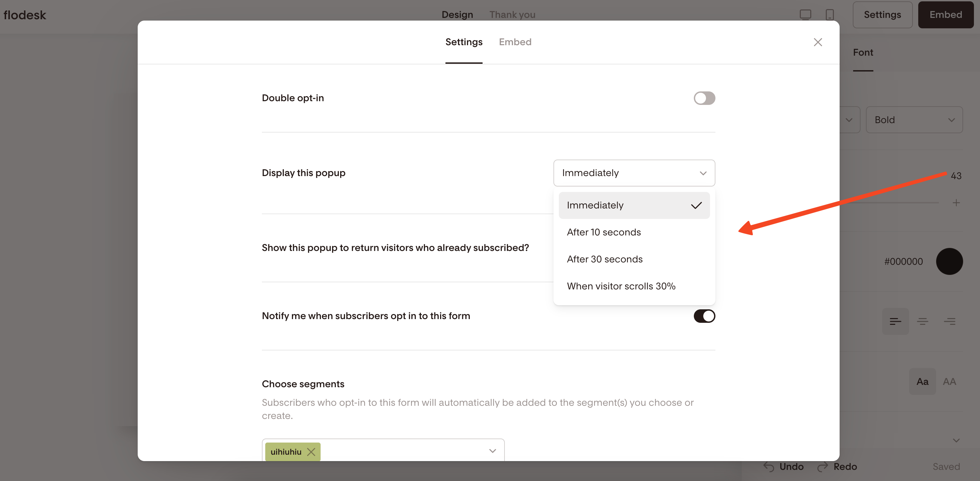Enable the Double opt-in toggle
Image resolution: width=980 pixels, height=481 pixels.
coord(704,98)
